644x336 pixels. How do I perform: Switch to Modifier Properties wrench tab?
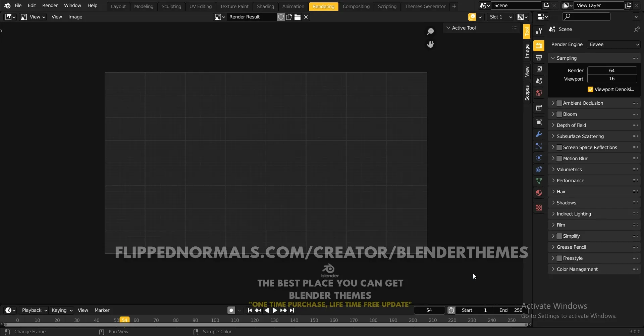pos(539,134)
